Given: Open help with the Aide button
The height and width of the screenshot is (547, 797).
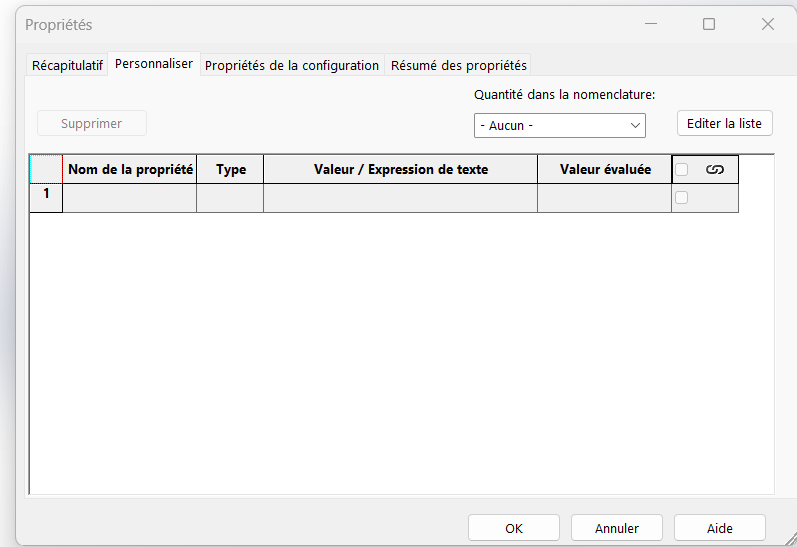Looking at the screenshot, I should [x=719, y=528].
